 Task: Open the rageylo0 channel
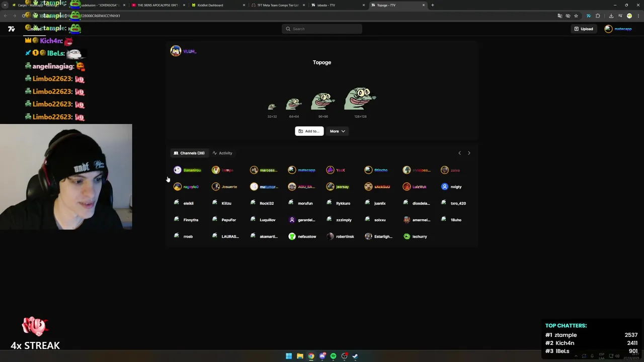tap(186, 187)
